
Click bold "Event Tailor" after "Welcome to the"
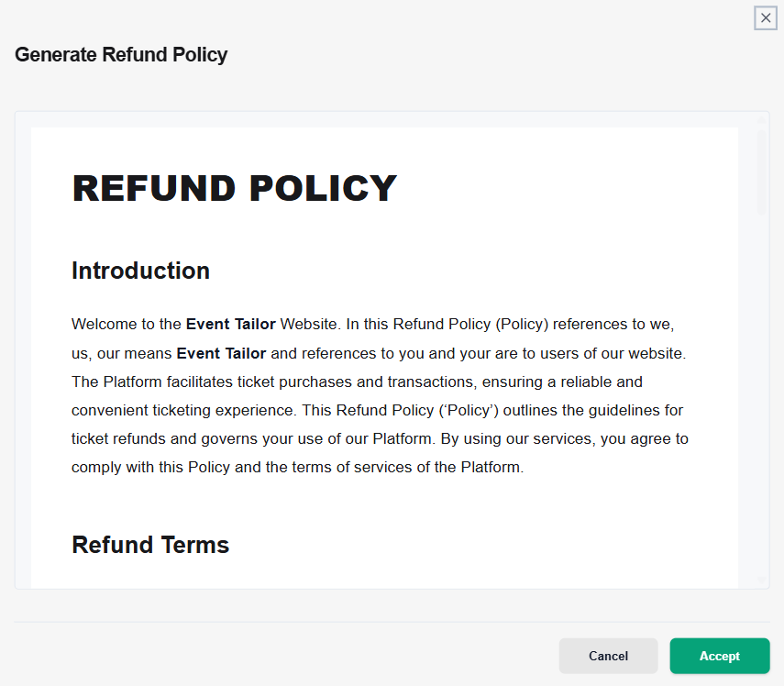(230, 324)
